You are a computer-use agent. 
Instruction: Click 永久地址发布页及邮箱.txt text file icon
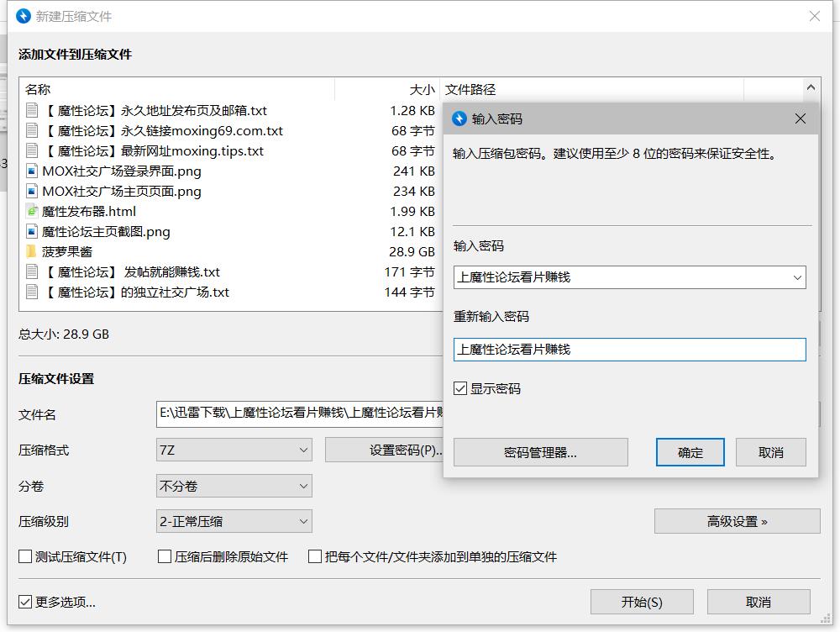pos(32,111)
